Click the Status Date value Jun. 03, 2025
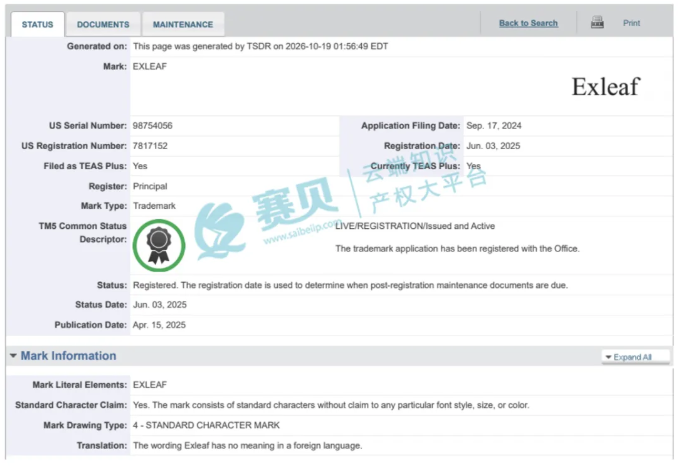This screenshot has height=473, width=681. point(160,305)
